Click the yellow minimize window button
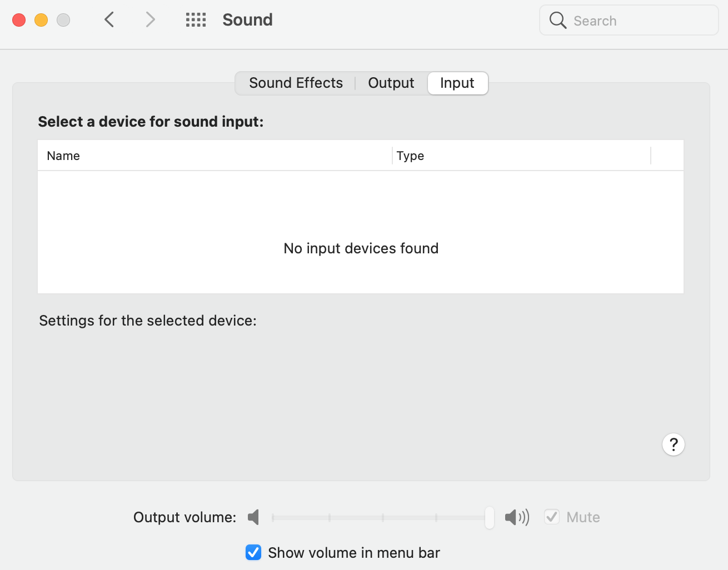Screen dimensions: 728x570 [41, 20]
